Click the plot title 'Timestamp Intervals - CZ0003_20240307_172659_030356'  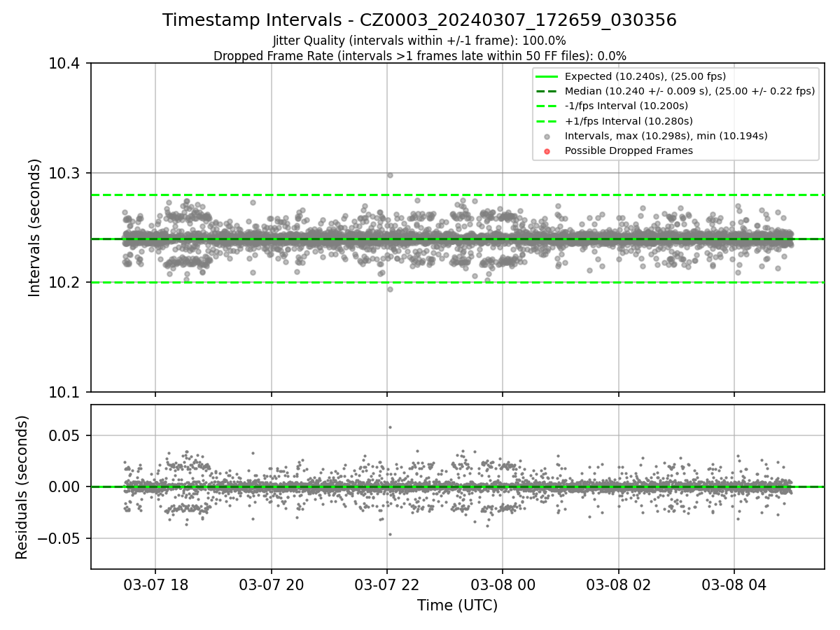[419, 20]
